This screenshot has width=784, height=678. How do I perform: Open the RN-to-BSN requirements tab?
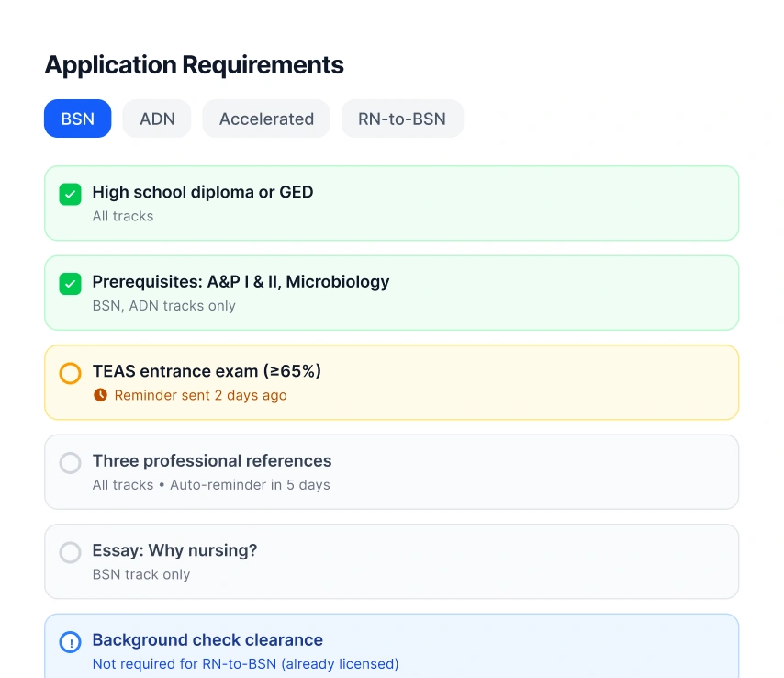pos(402,119)
